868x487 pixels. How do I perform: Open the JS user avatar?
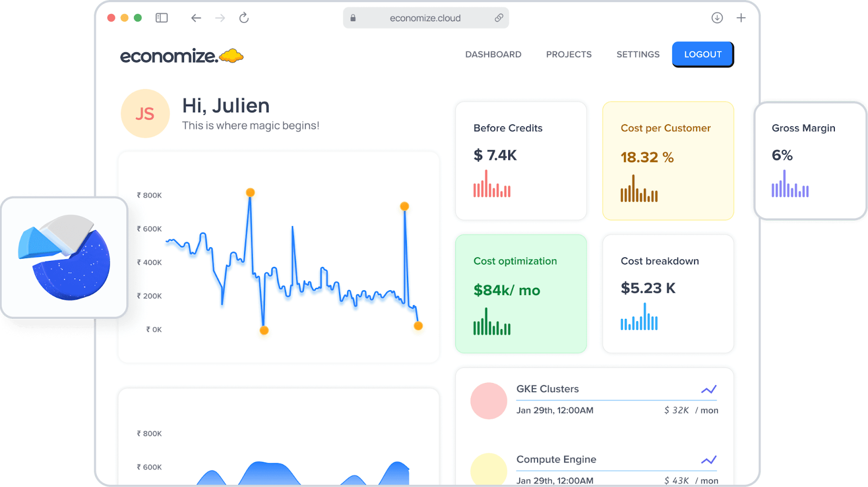click(145, 113)
